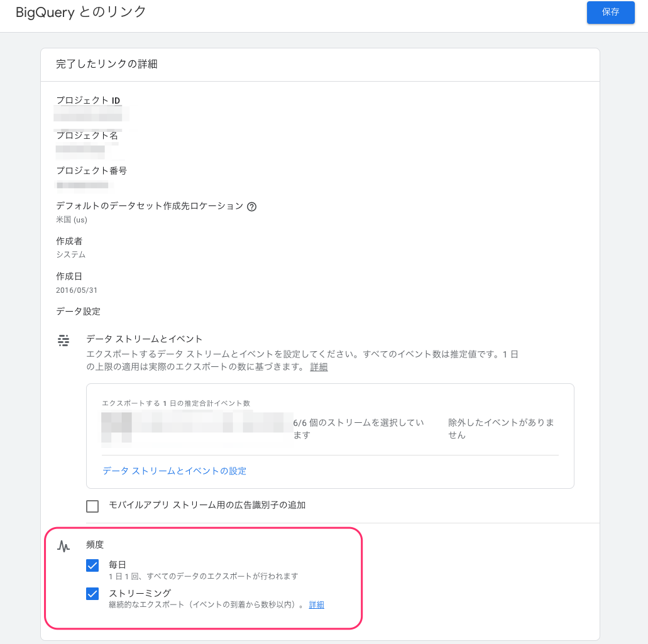Select エクスポートする 1 日の推定合計イベント数 label
This screenshot has height=644, width=648.
tap(176, 403)
